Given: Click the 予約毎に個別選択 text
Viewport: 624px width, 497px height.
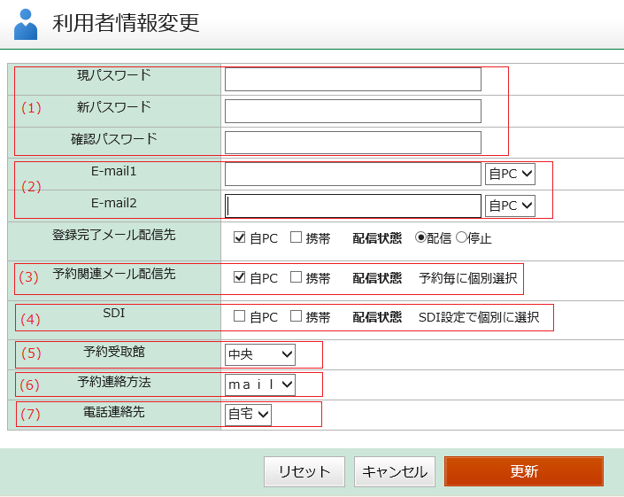Looking at the screenshot, I should 468,278.
